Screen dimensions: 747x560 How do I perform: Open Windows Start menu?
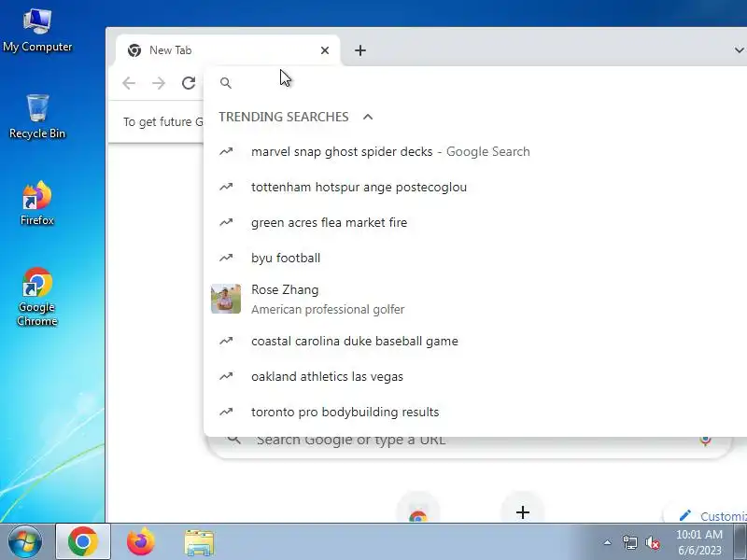coord(25,542)
